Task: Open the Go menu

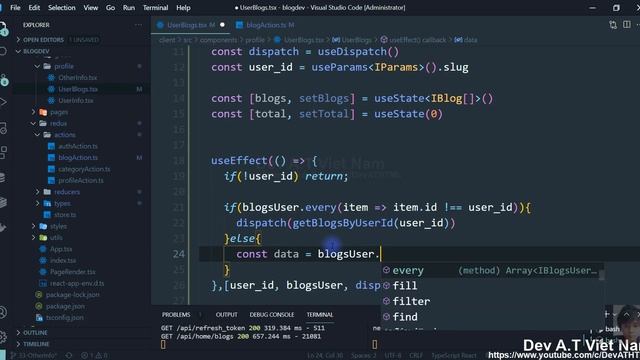Action: [110, 8]
